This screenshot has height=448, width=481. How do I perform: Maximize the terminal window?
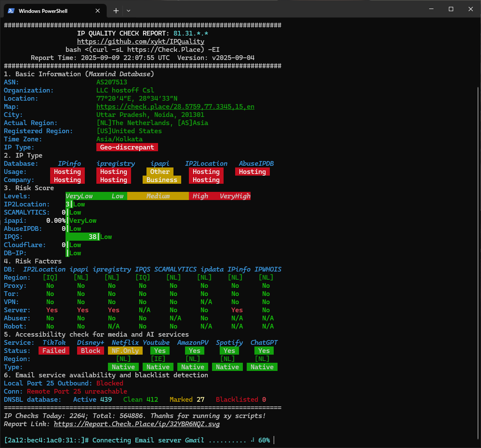click(x=451, y=9)
